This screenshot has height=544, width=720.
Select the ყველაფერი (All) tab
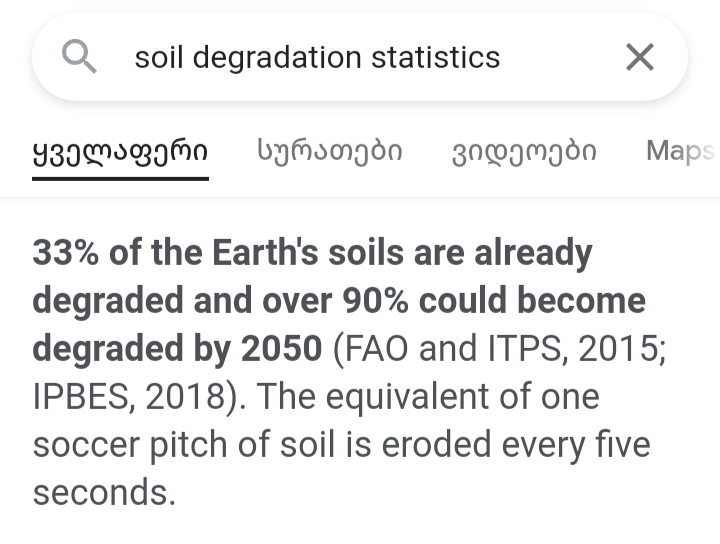pos(120,152)
